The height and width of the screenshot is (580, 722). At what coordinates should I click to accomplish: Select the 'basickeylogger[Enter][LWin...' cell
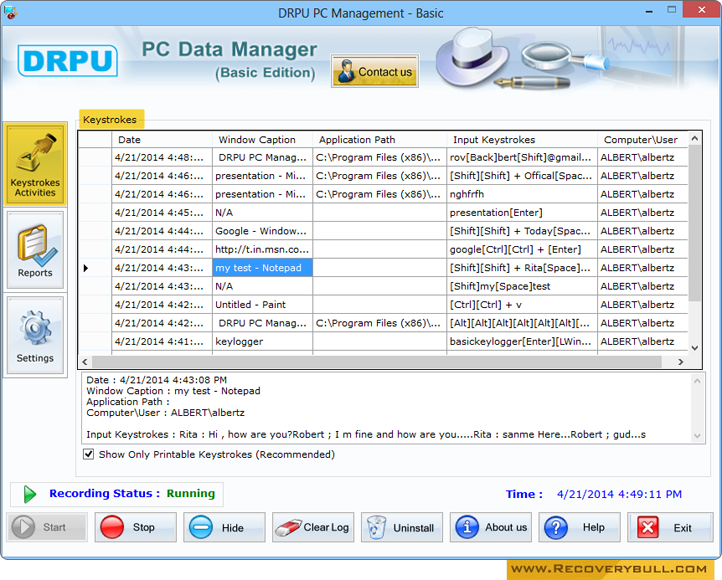pyautogui.click(x=522, y=342)
